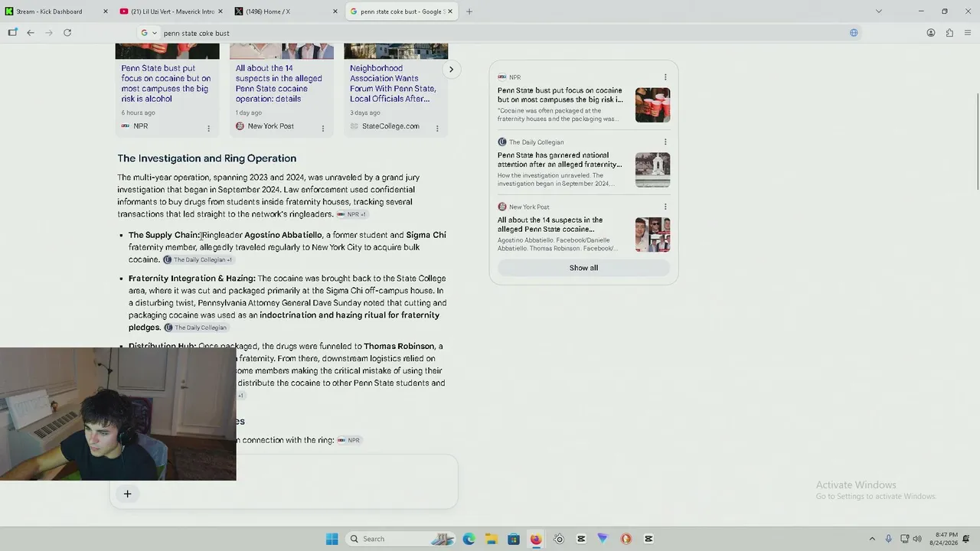Click The Daily Collegian +1 source chip
Viewport: 980px width, 551px height.
pos(198,260)
